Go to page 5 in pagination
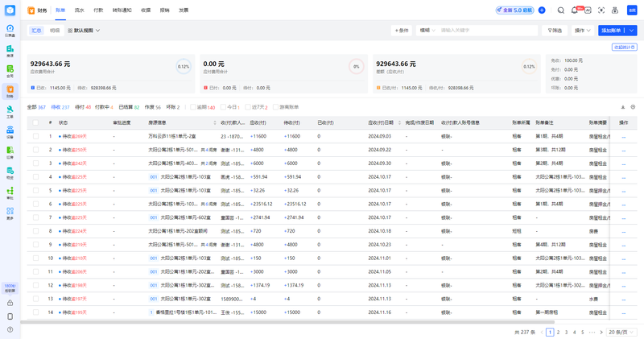The image size is (644, 339). [x=582, y=332]
